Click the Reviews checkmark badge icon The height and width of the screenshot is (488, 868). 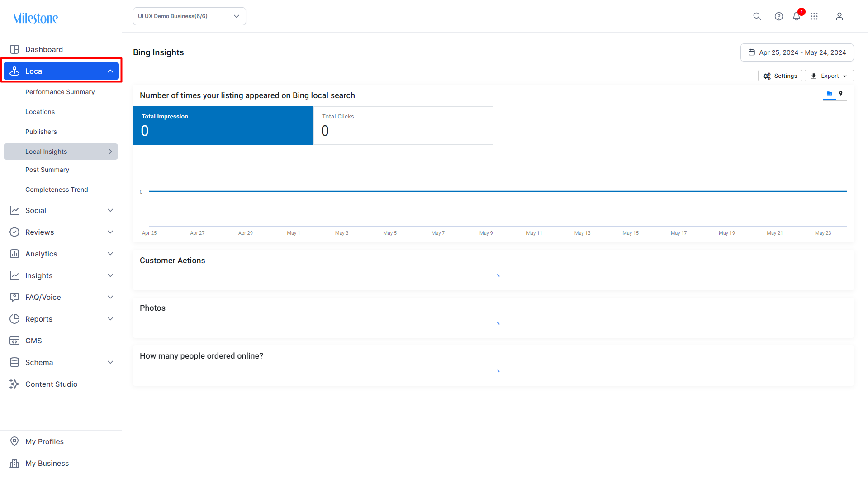pyautogui.click(x=14, y=232)
